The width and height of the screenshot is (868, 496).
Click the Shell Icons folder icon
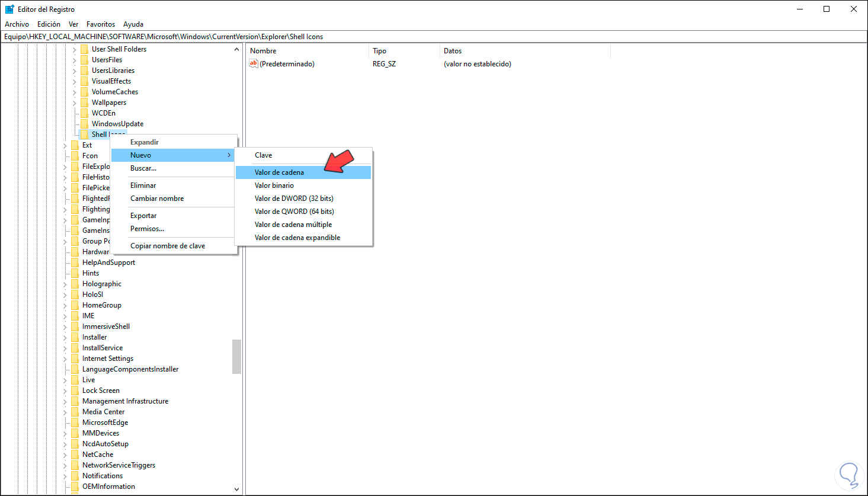click(x=85, y=134)
